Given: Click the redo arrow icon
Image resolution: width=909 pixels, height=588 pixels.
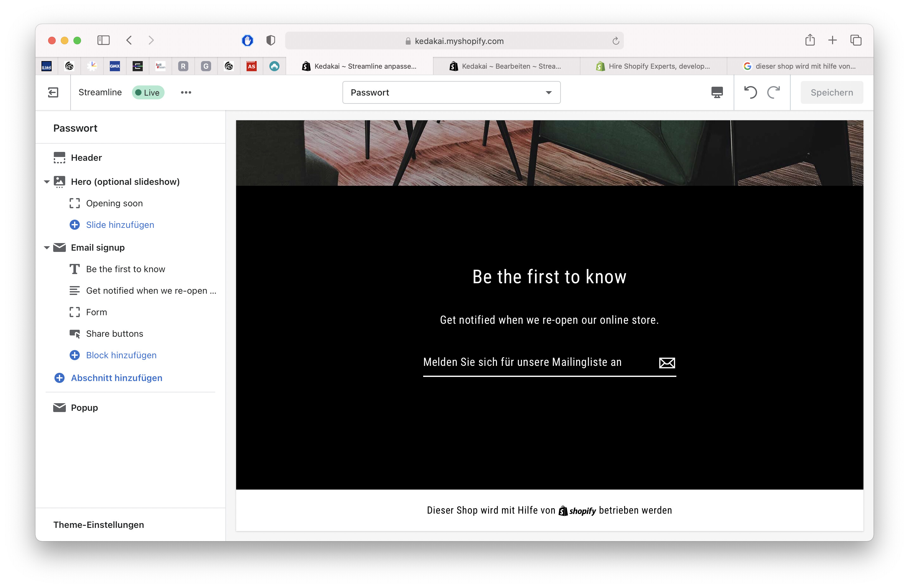Looking at the screenshot, I should point(774,92).
